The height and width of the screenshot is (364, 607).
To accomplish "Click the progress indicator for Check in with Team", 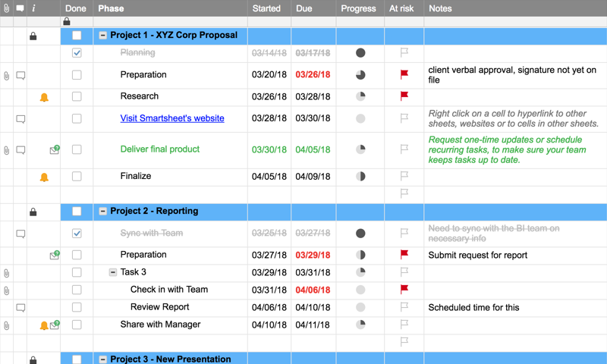I will (360, 290).
